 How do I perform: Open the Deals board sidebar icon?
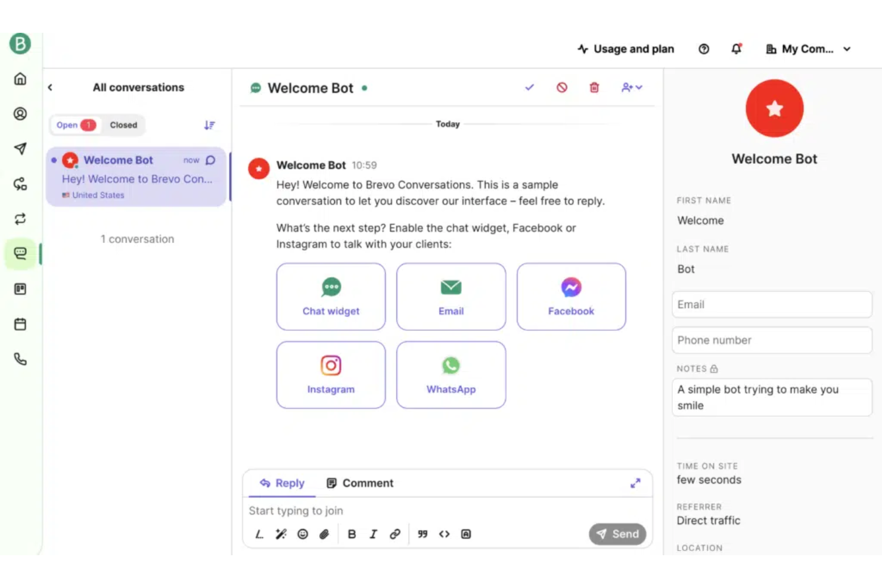20,289
